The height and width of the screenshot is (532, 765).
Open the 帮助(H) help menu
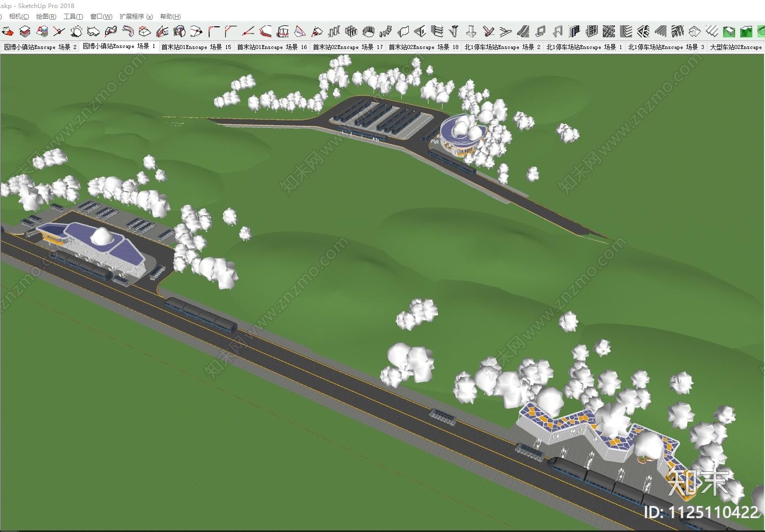(x=170, y=17)
